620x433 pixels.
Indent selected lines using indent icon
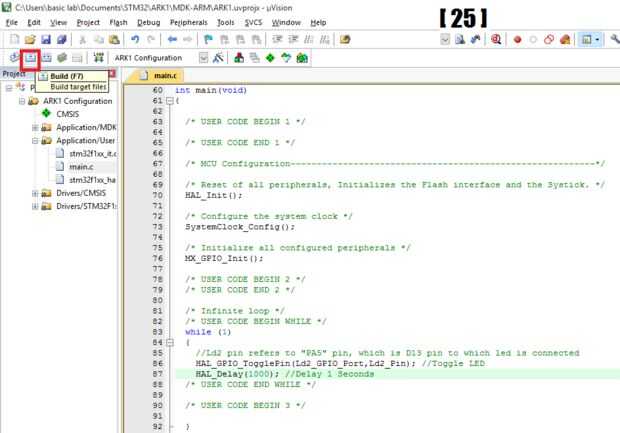[x=277, y=39]
